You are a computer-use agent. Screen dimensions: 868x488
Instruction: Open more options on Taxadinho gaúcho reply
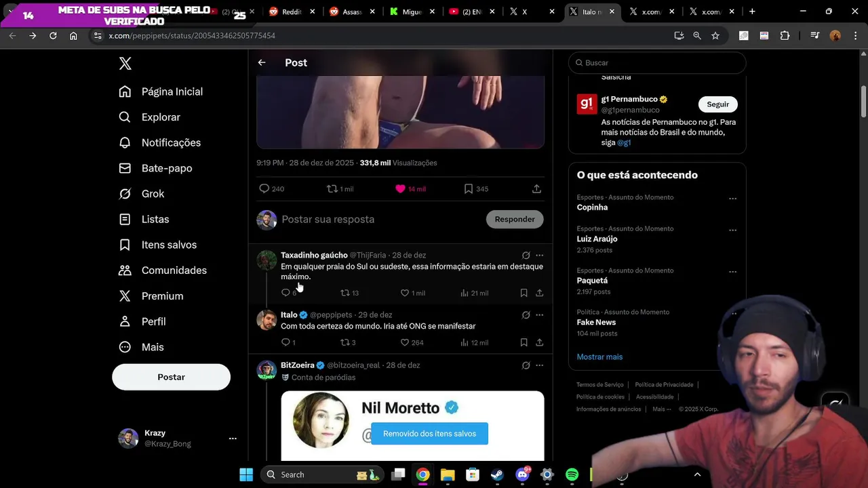coord(539,256)
